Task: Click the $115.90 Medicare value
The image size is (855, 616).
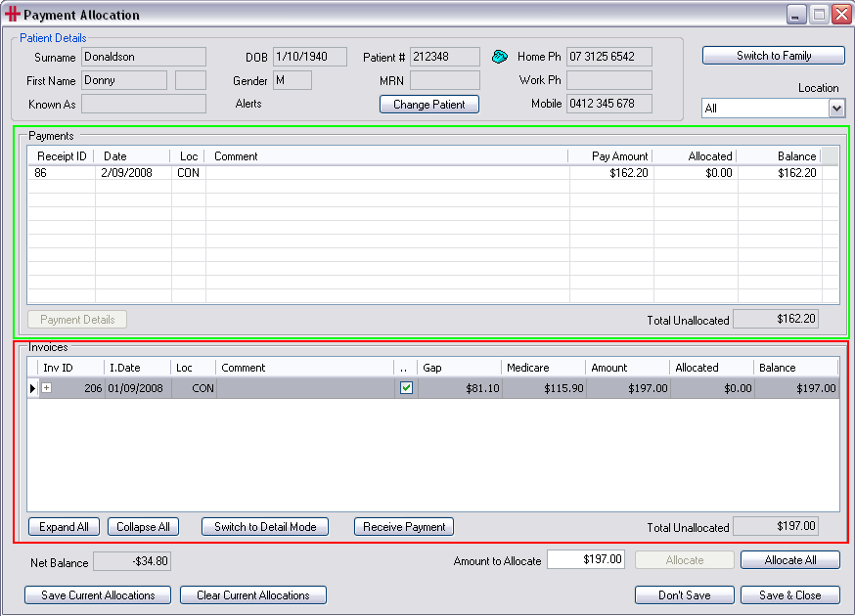Action: pyautogui.click(x=563, y=388)
